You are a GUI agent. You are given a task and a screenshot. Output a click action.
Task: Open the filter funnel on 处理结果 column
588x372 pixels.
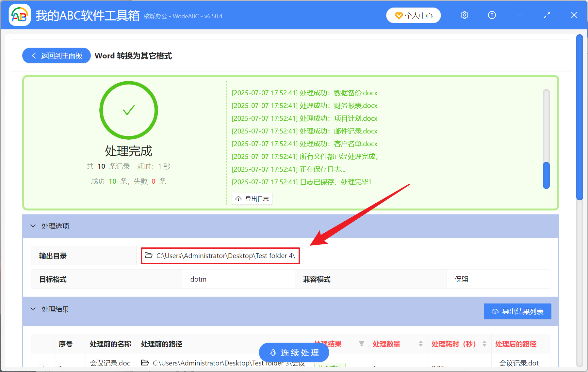pyautogui.click(x=362, y=344)
